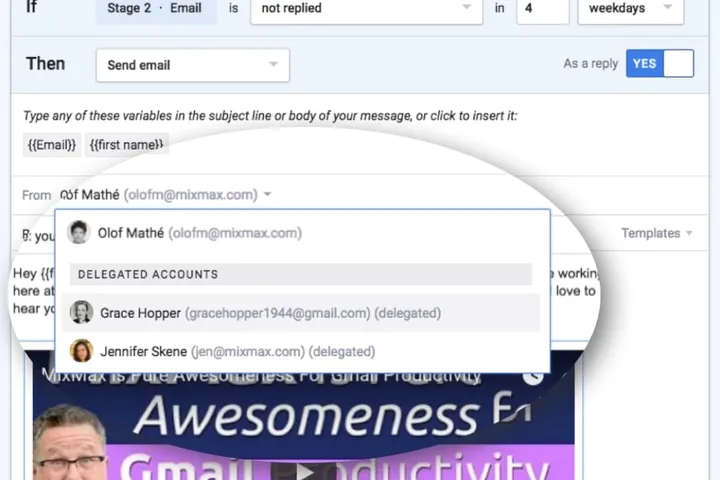720x480 pixels.
Task: Click Grace Hopper's avatar icon
Action: [x=81, y=312]
